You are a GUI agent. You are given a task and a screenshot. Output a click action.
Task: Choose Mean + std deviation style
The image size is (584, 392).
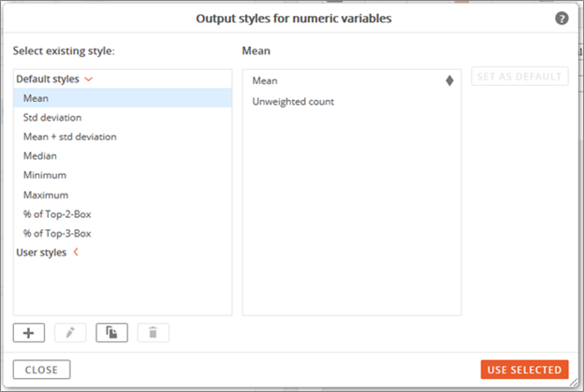coord(123,137)
